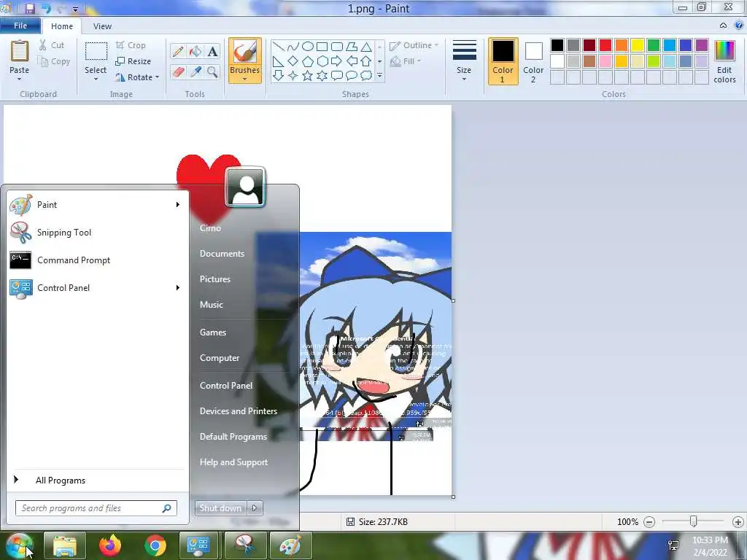This screenshot has width=747, height=560.
Task: Choose the Line shape
Action: tap(279, 47)
